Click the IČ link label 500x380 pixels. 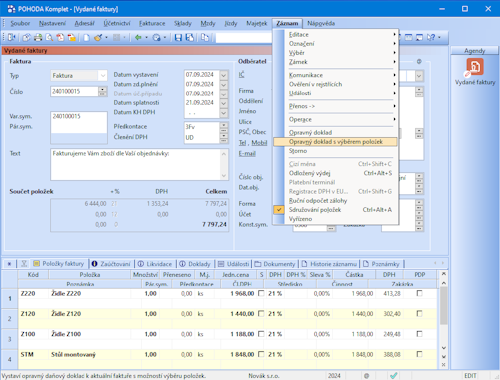click(241, 74)
